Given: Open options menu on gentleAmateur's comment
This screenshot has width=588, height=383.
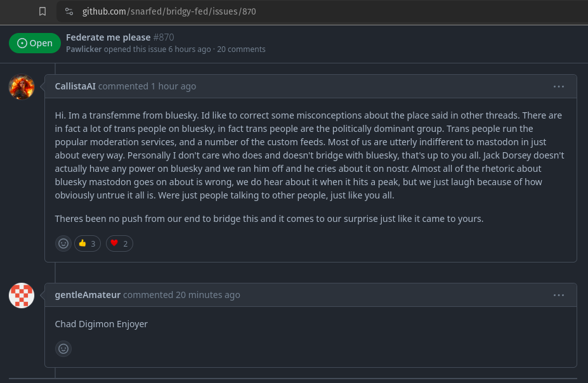Looking at the screenshot, I should pos(559,295).
